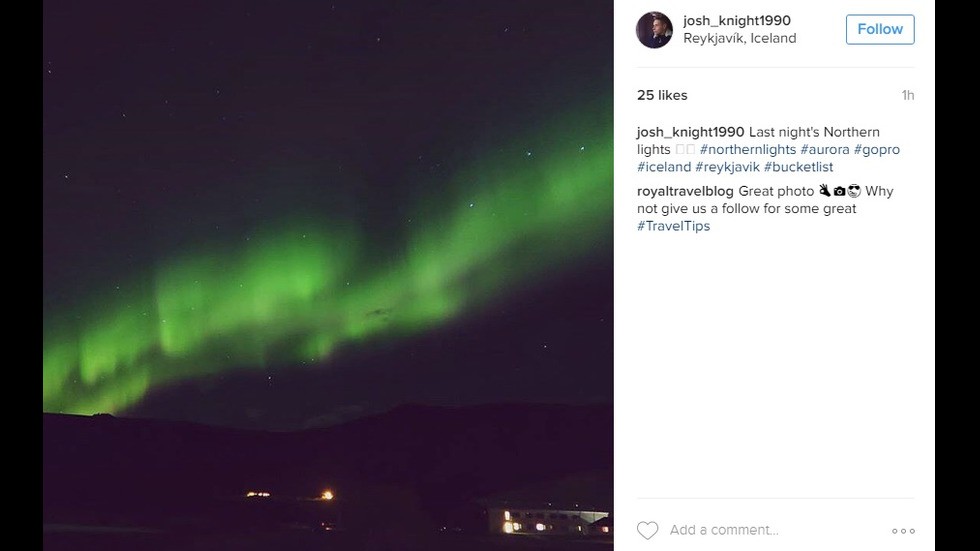This screenshot has width=980, height=551.
Task: Click the lit building in the photo
Action: tap(548, 520)
